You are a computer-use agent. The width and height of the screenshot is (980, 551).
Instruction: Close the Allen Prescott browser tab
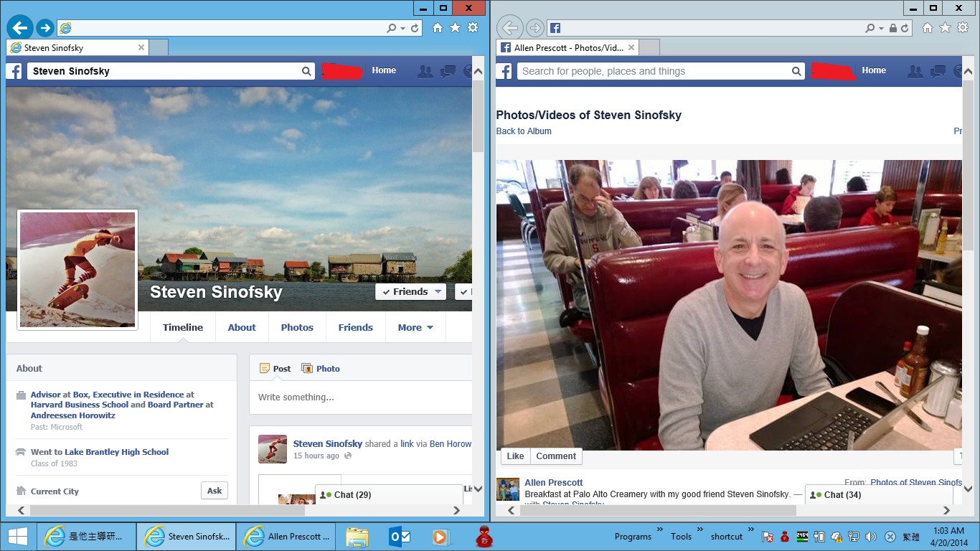(x=631, y=48)
